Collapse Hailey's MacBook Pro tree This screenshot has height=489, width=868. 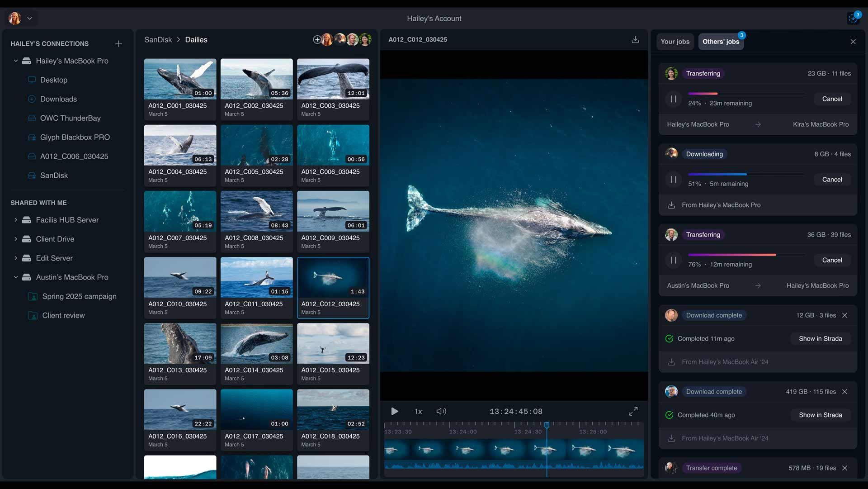(16, 61)
